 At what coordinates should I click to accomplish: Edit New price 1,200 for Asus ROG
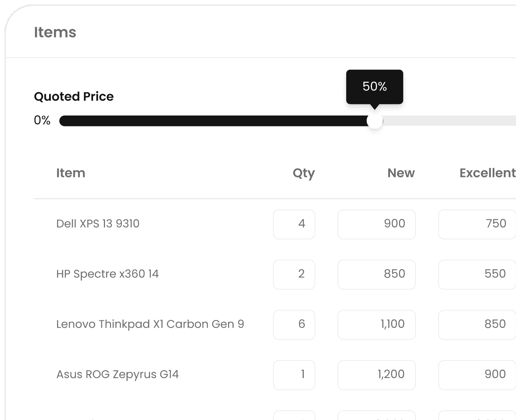coord(376,375)
